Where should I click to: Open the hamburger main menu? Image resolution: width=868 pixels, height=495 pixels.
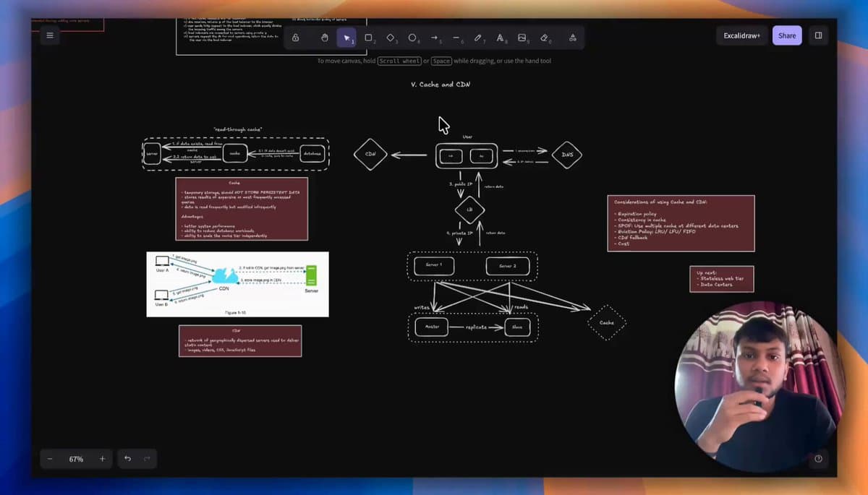pos(50,35)
